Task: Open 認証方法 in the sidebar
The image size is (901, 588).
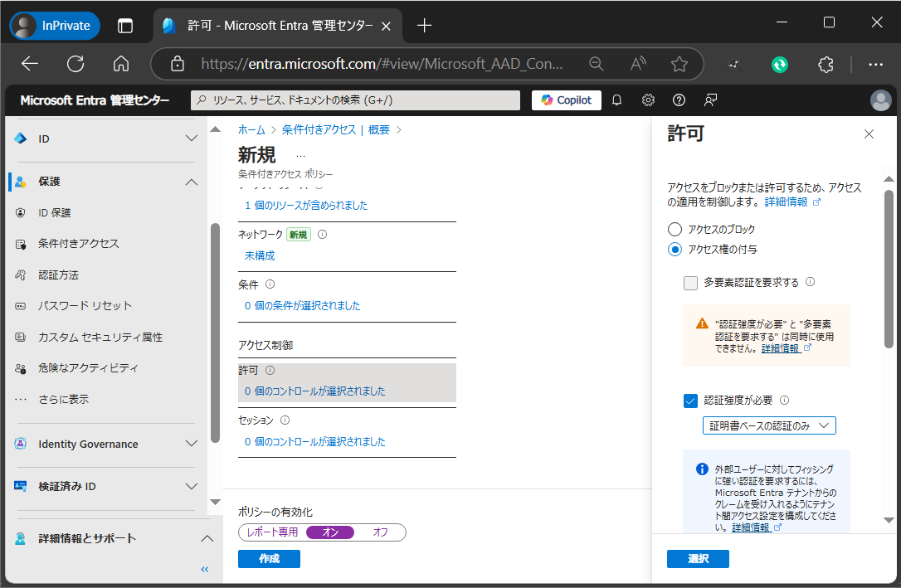Action: 58,275
